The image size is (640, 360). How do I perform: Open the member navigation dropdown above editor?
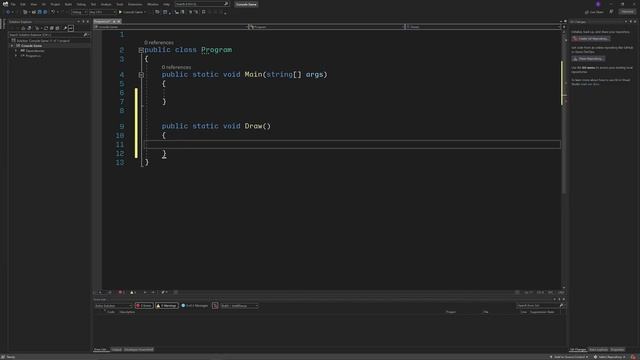click(482, 27)
